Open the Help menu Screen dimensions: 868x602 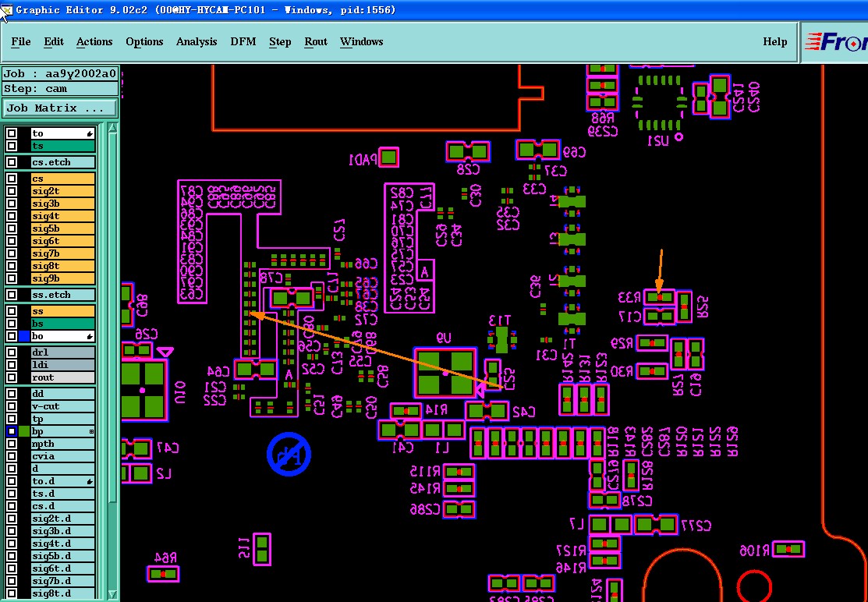click(x=775, y=42)
